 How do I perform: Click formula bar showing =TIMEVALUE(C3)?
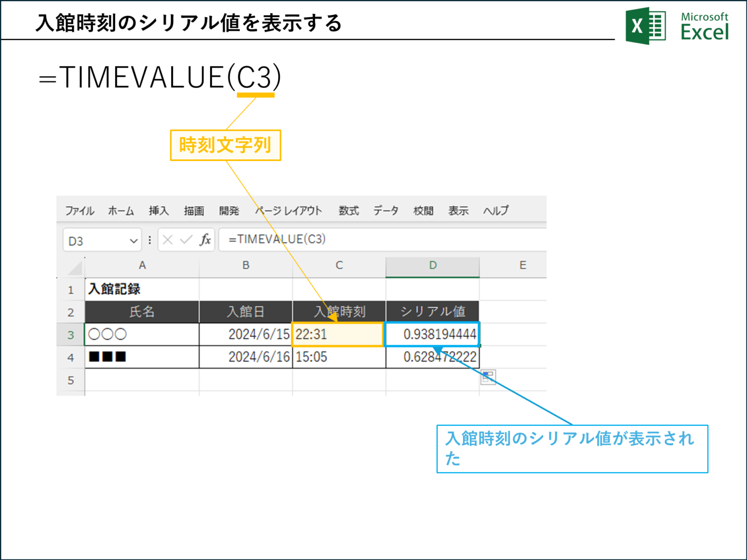coord(383,239)
